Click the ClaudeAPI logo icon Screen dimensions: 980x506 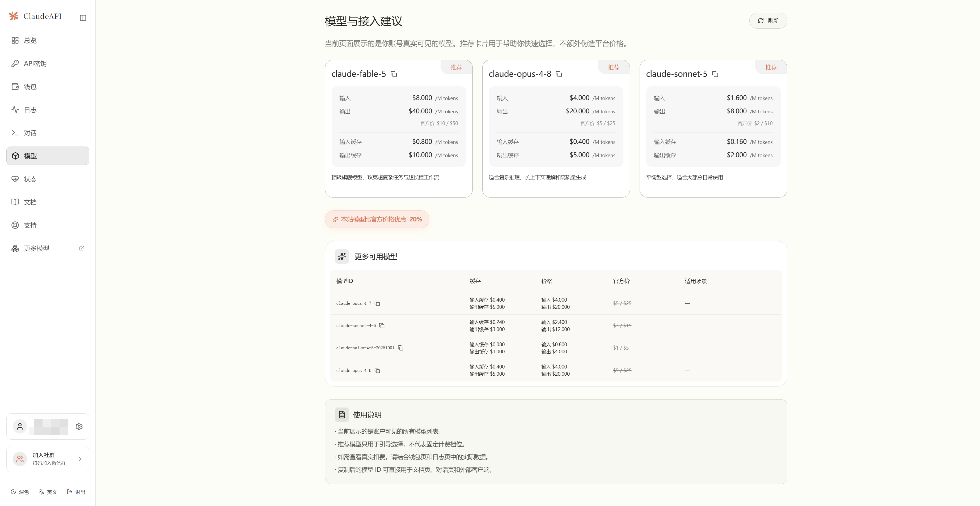(14, 16)
